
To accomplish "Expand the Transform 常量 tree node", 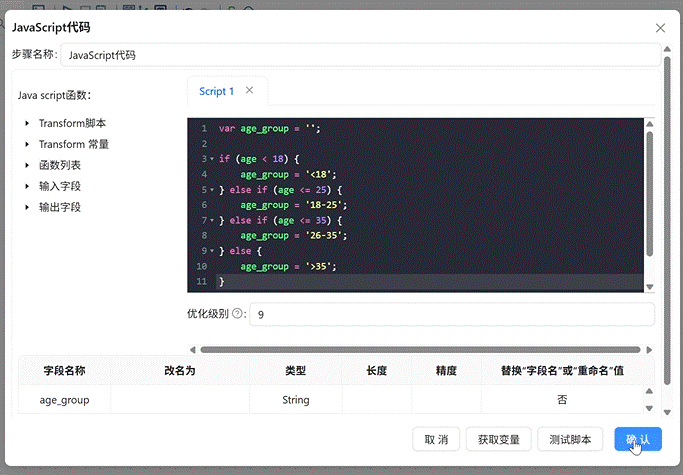I will pos(27,144).
